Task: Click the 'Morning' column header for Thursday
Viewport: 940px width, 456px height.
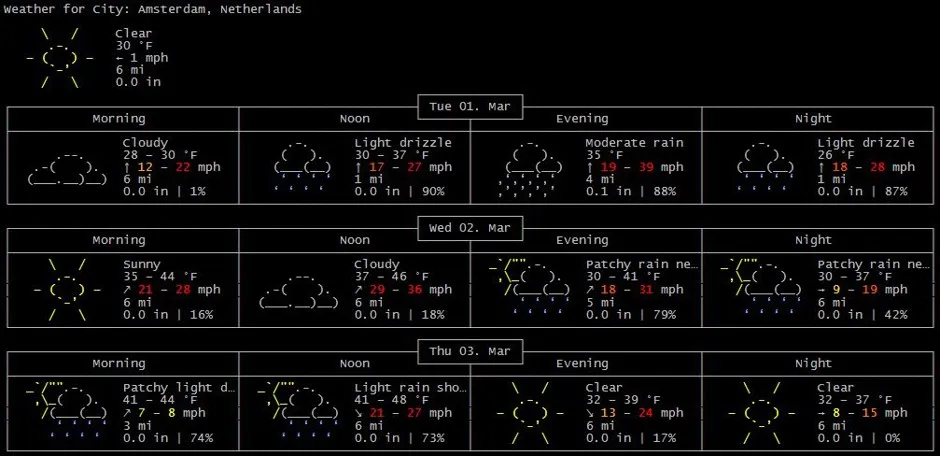Action: tap(119, 364)
